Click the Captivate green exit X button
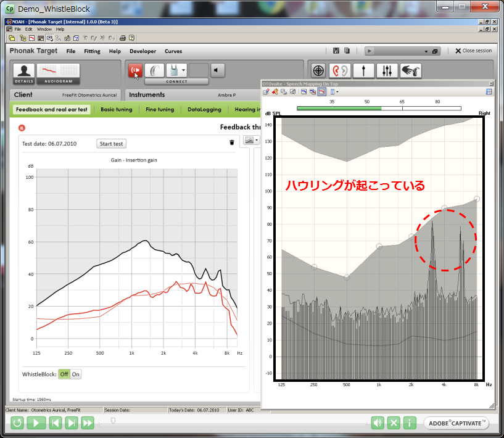Viewport: 504px width, 438px height. pyautogui.click(x=394, y=423)
